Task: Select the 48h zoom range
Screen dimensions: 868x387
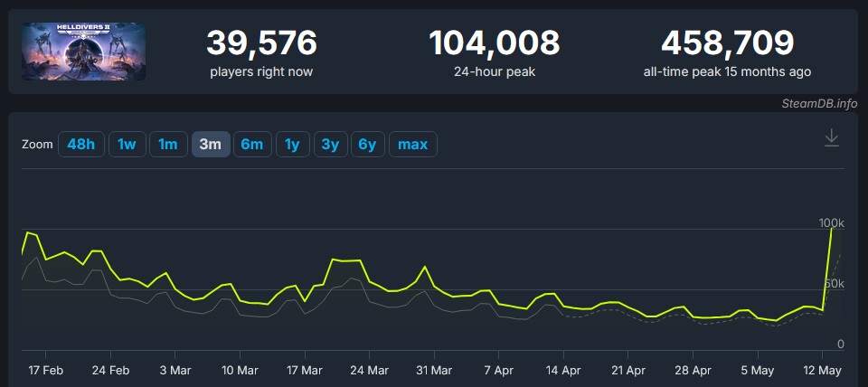Action: coord(81,145)
